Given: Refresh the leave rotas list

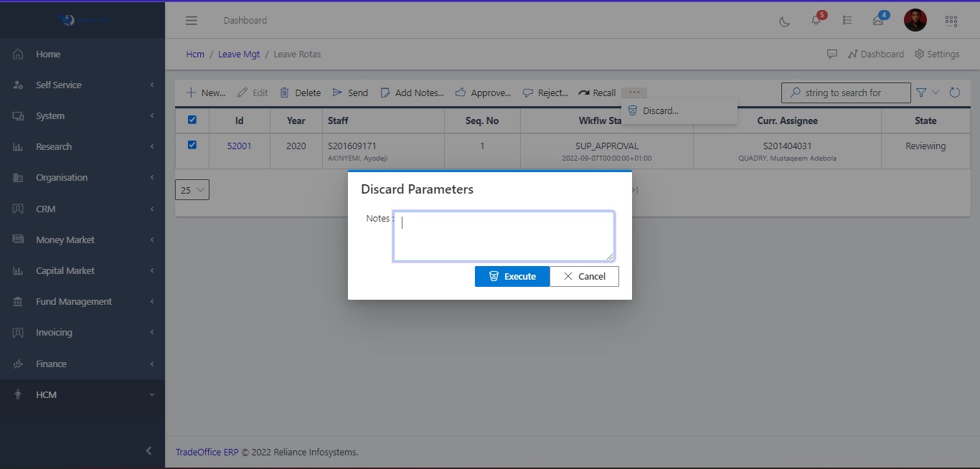Looking at the screenshot, I should (955, 93).
